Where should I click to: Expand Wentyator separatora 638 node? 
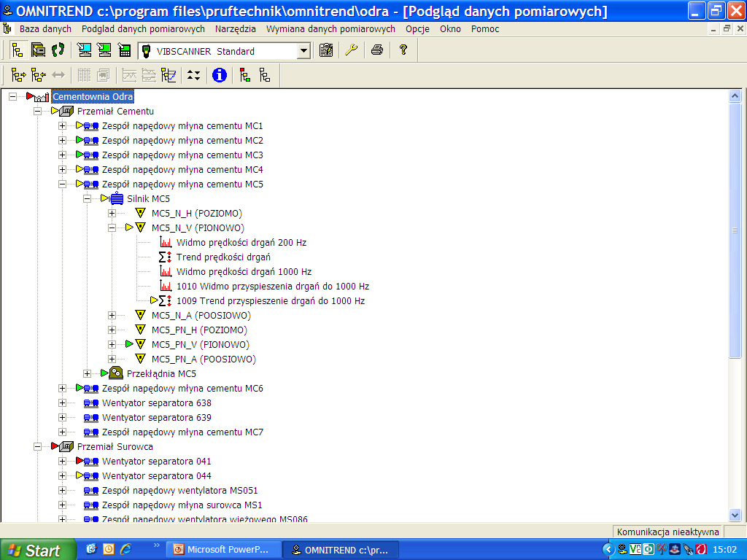click(x=63, y=402)
